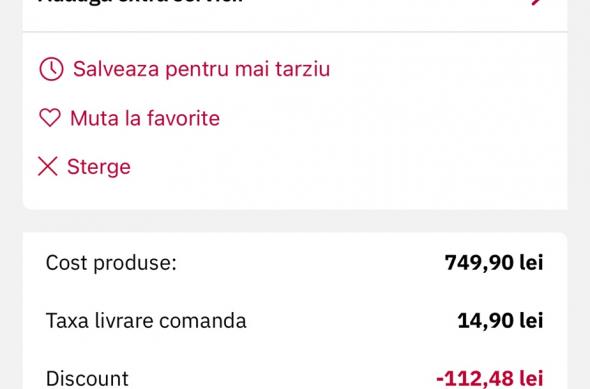This screenshot has width=590, height=389.
Task: Tap the X icon to remove product
Action: [x=48, y=166]
